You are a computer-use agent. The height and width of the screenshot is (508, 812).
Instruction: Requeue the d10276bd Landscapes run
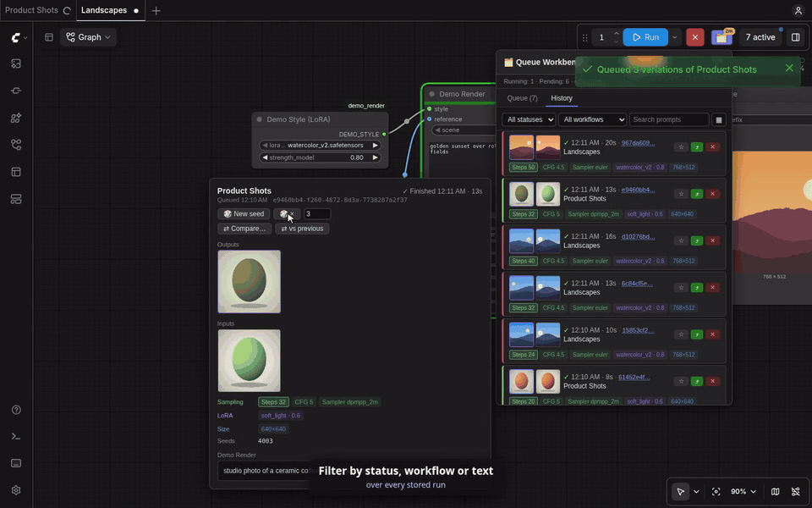[x=697, y=240]
